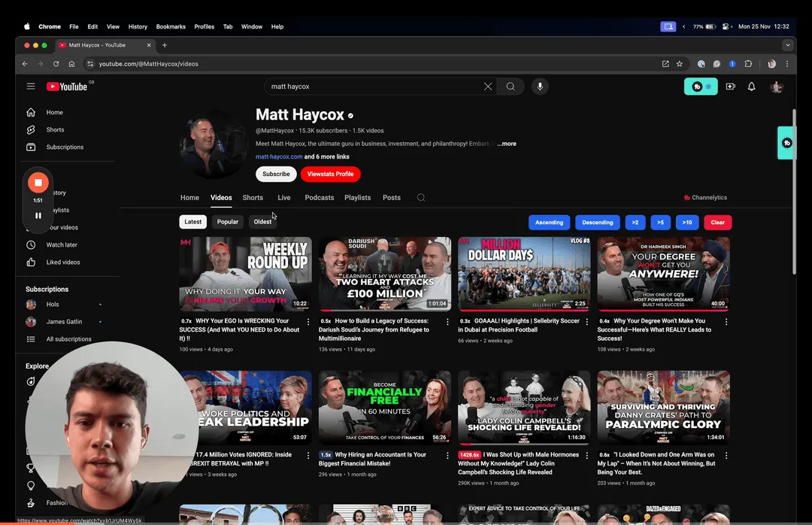Open the account avatar menu
This screenshot has width=812, height=525.
[x=776, y=86]
